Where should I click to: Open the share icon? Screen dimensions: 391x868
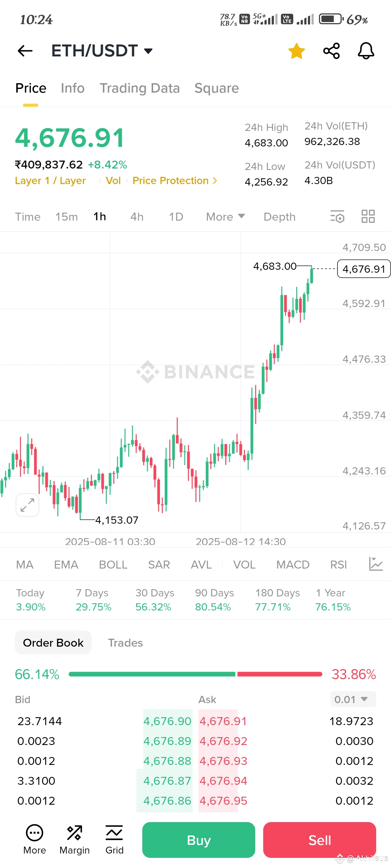(331, 51)
